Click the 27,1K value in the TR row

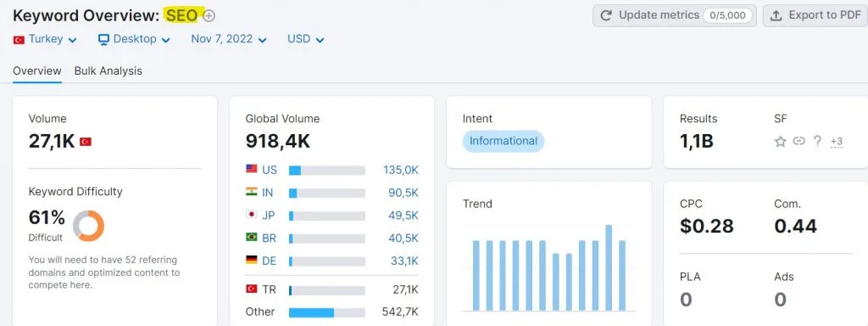coord(404,290)
